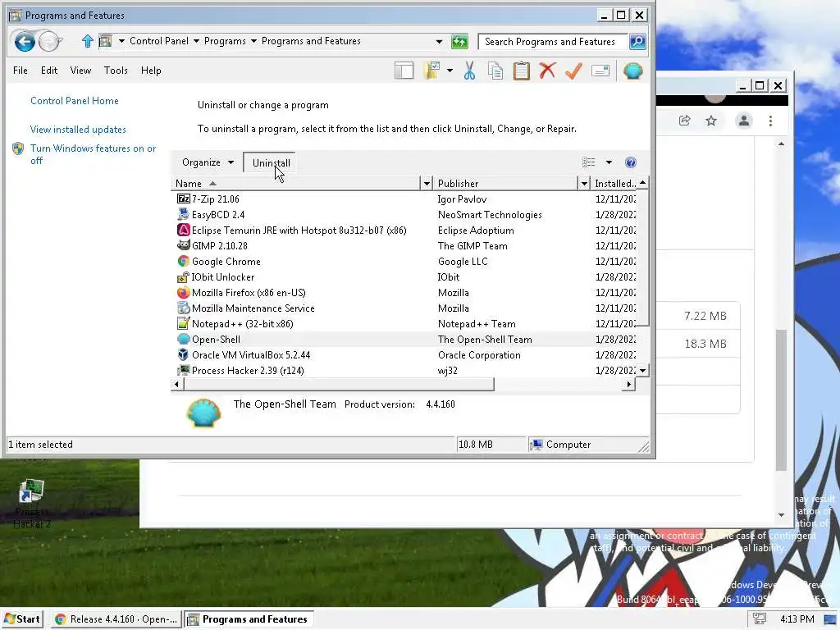The width and height of the screenshot is (840, 630).
Task: Open the View menu
Action: pyautogui.click(x=80, y=71)
